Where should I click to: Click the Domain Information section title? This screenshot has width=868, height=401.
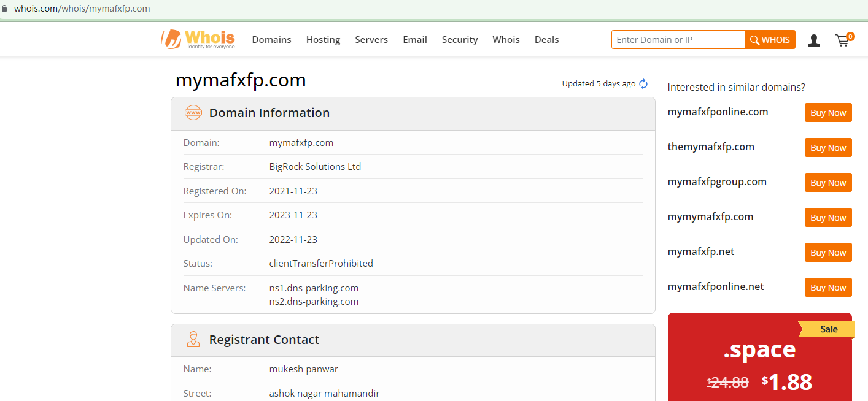click(269, 113)
